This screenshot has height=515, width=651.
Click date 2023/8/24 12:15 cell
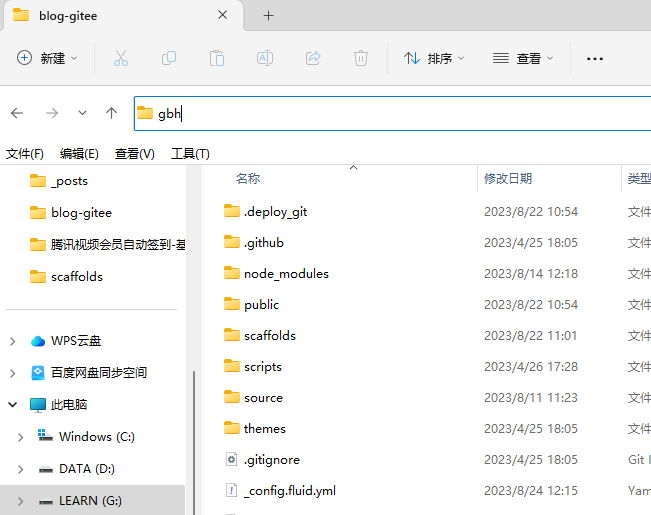coord(531,491)
